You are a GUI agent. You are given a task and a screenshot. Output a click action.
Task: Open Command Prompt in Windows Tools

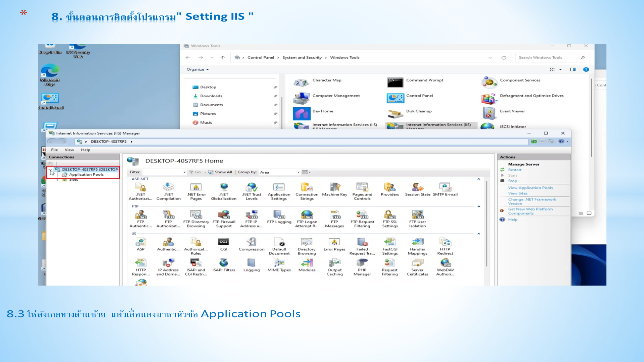pos(416,82)
